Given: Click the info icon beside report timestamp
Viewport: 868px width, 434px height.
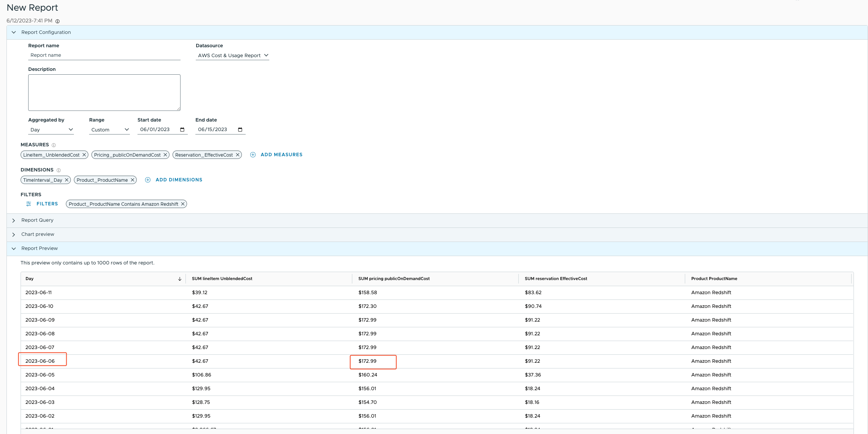Looking at the screenshot, I should click(58, 21).
